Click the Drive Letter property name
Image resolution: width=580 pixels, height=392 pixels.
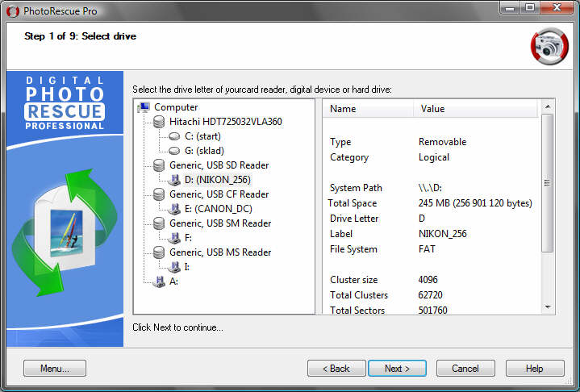tap(354, 219)
